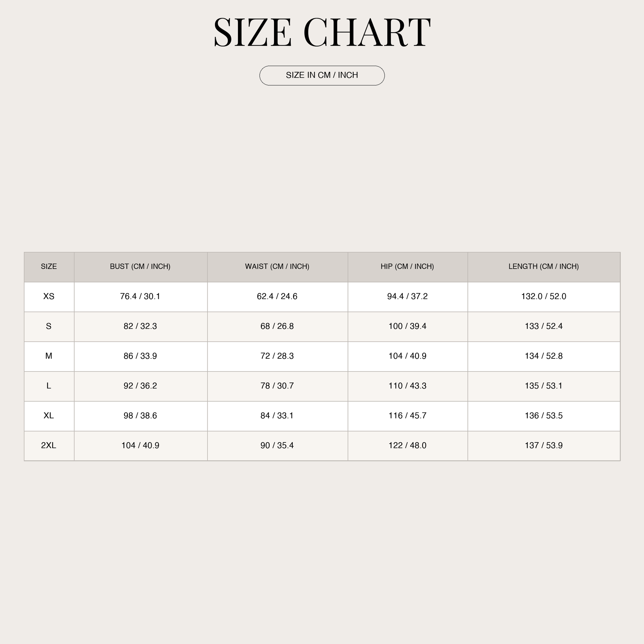Select length cell 132.0 / 52.0

pos(544,297)
